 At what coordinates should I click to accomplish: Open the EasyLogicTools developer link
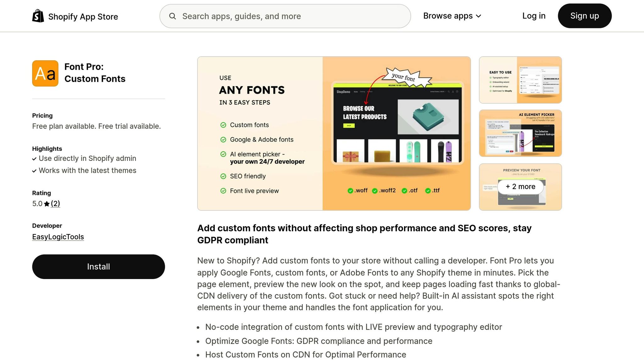coord(58,237)
